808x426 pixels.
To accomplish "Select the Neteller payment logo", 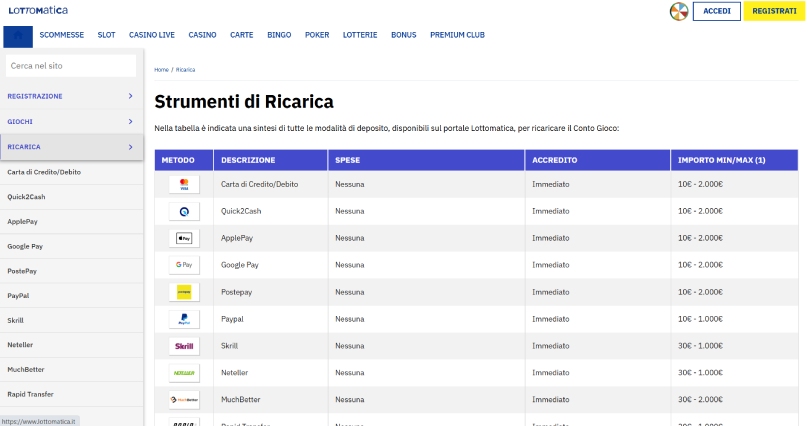I will 184,372.
